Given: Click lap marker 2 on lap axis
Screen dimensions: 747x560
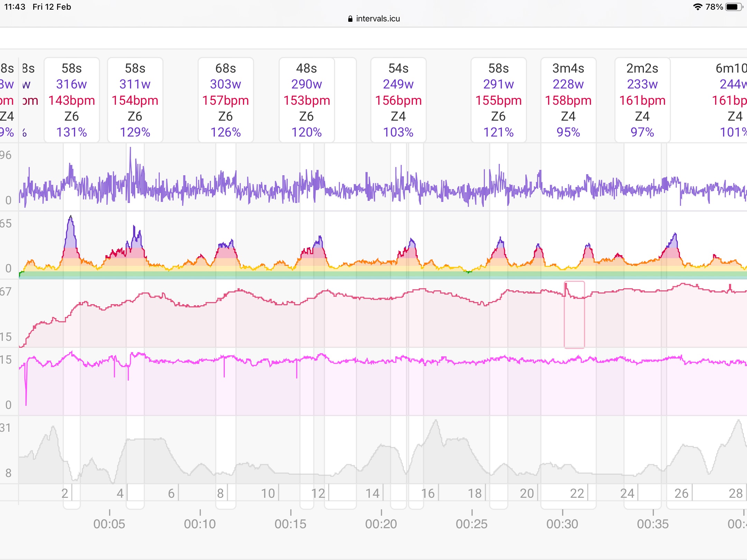Looking at the screenshot, I should pos(65,493).
